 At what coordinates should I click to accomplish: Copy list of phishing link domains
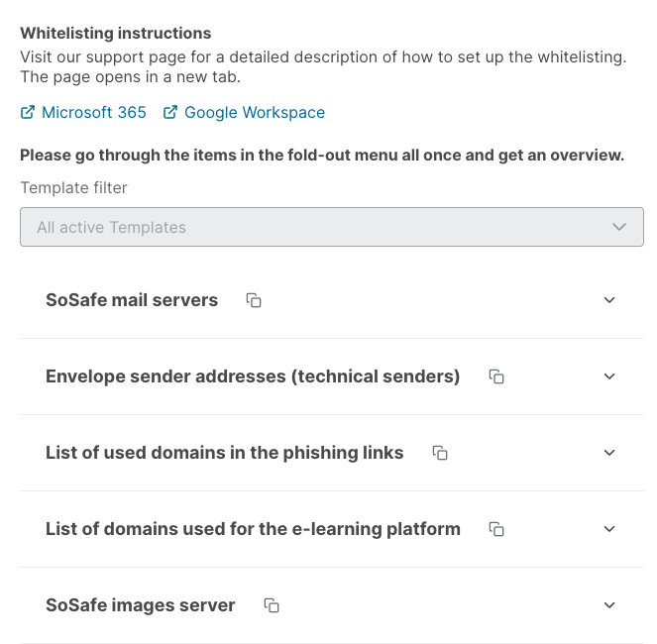pos(440,453)
